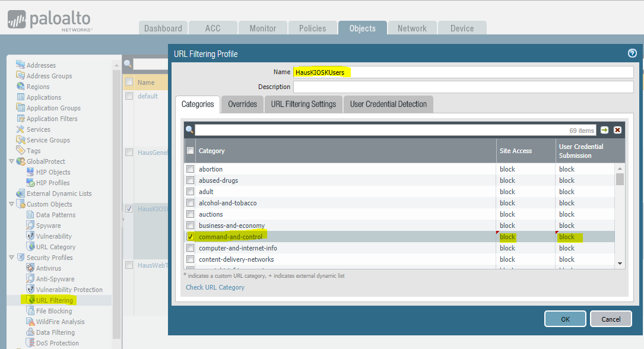This screenshot has width=644, height=349.
Task: Uncheck the command-and-control category checkbox
Action: (191, 237)
